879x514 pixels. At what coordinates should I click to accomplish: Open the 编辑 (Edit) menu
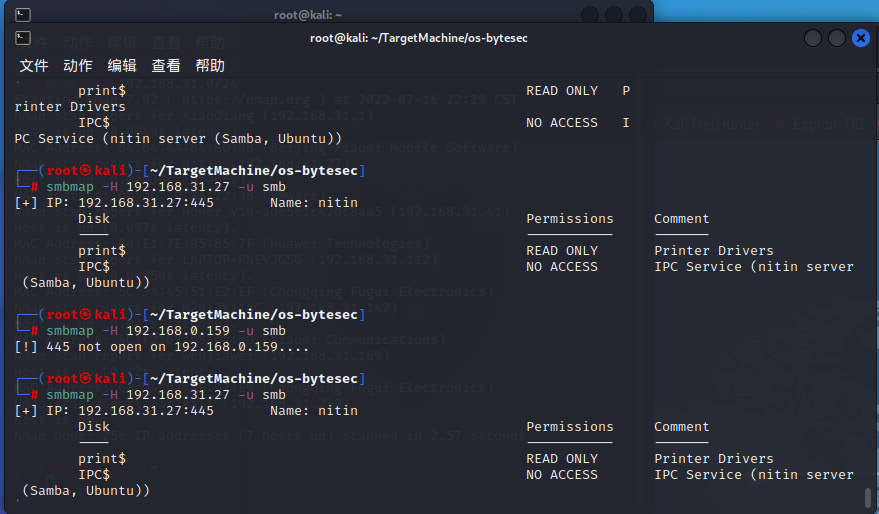click(122, 66)
